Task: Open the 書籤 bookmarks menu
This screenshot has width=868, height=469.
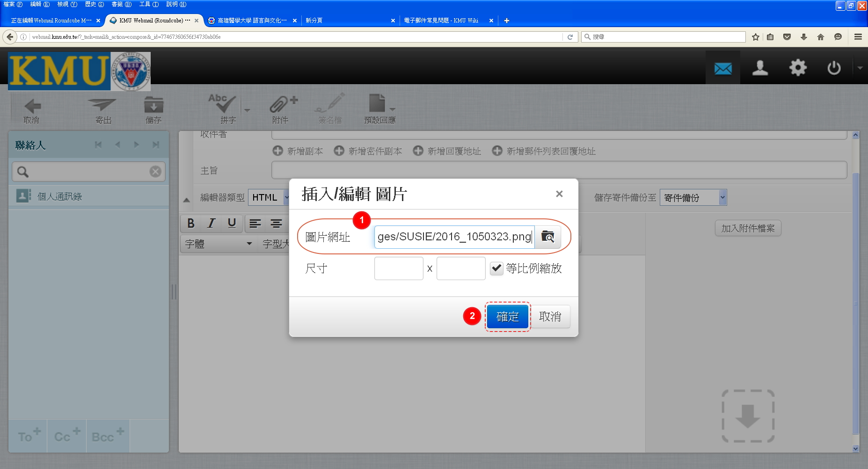Action: (121, 4)
